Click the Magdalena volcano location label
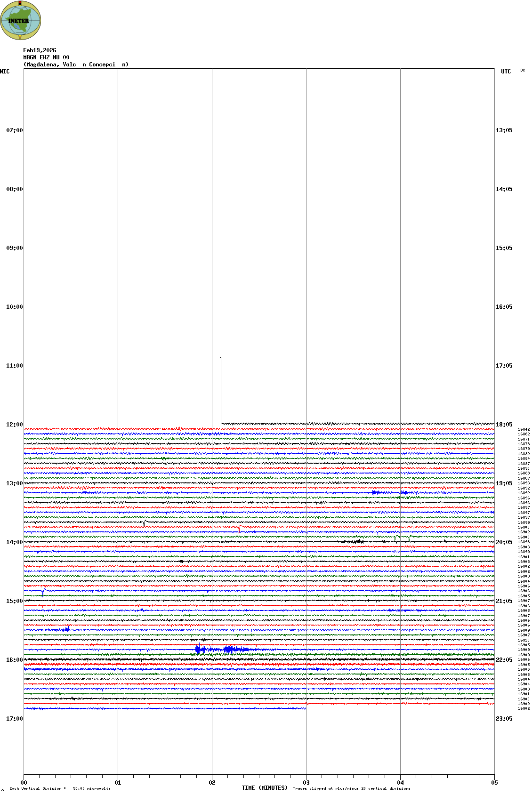This screenshot has height=795, width=532. [76, 64]
